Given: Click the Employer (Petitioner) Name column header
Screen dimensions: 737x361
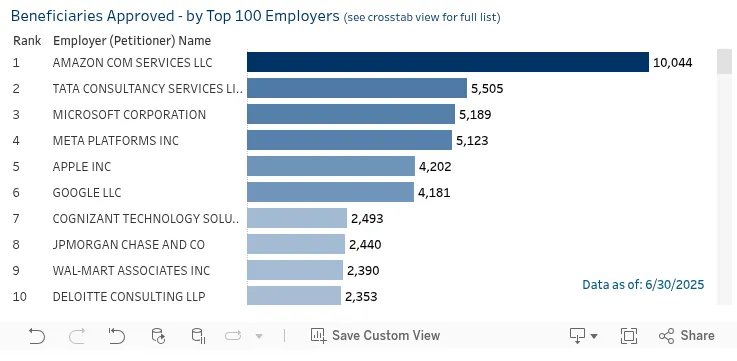Looking at the screenshot, I should click(132, 41).
